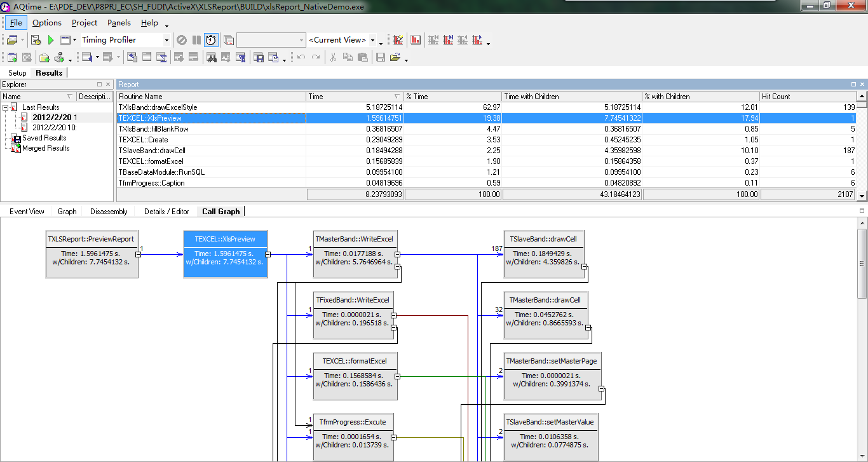Screen dimensions: 868x462
Task: Click the green Run profiling button
Action: point(51,40)
